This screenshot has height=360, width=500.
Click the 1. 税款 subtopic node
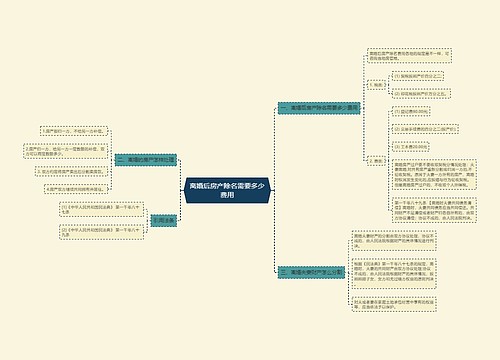click(377, 85)
